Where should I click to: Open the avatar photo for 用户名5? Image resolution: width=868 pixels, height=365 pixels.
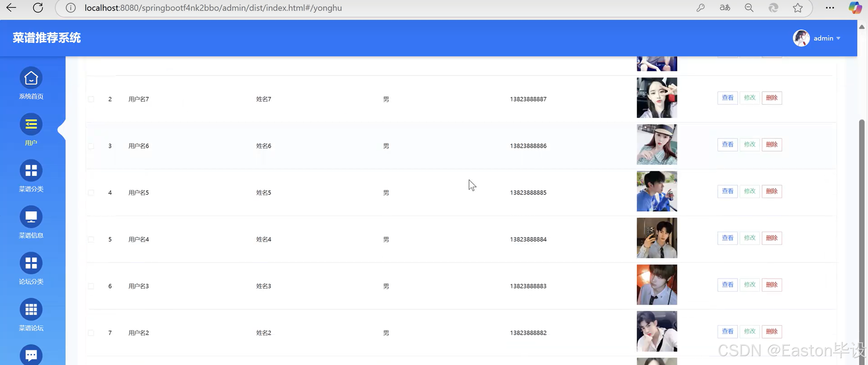pyautogui.click(x=657, y=191)
